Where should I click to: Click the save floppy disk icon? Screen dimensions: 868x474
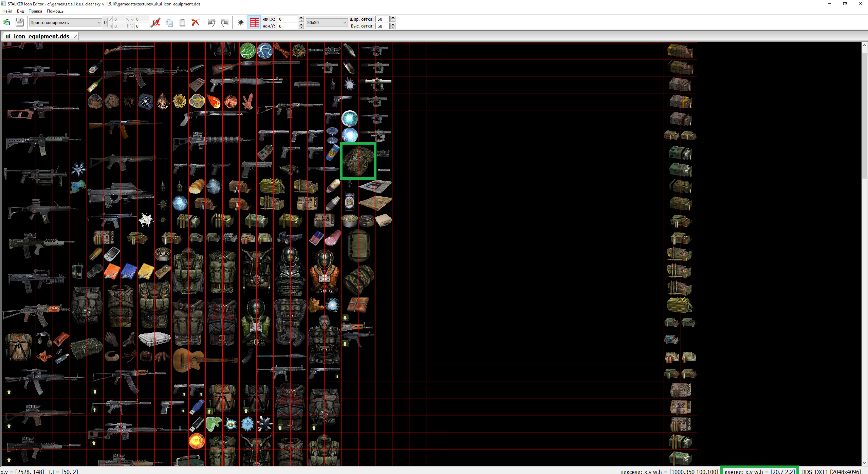tap(20, 22)
